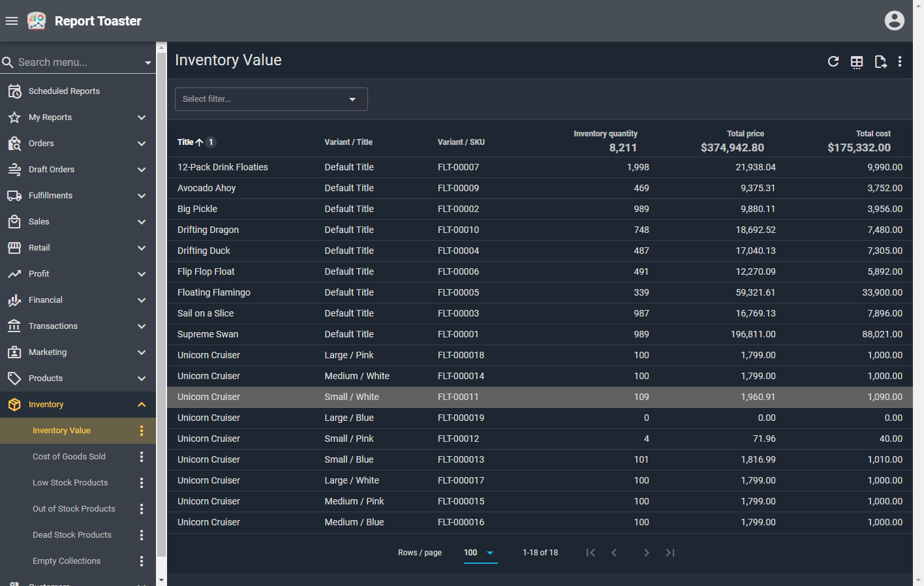
Task: Open the table columns layout icon
Action: [857, 62]
